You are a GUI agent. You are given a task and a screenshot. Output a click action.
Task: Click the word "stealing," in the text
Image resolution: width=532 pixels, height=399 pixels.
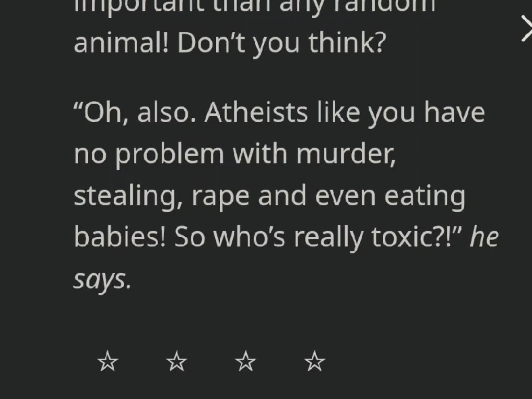tap(128, 196)
